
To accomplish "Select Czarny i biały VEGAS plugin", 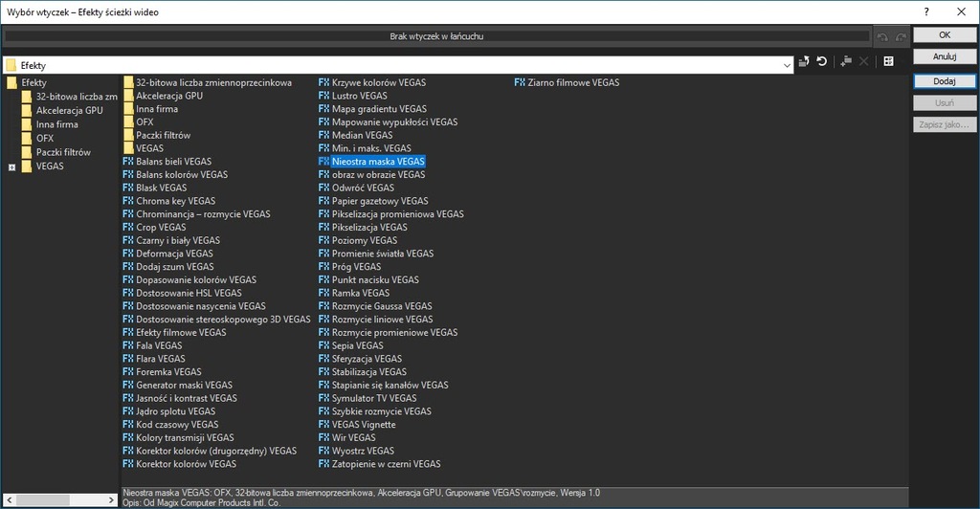I will point(178,240).
